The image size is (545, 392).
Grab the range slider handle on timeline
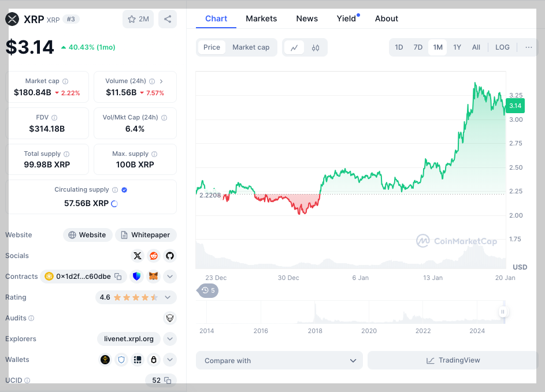[x=503, y=312]
